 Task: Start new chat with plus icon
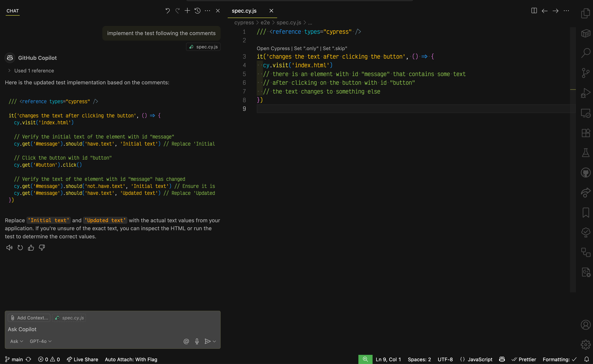pyautogui.click(x=187, y=11)
